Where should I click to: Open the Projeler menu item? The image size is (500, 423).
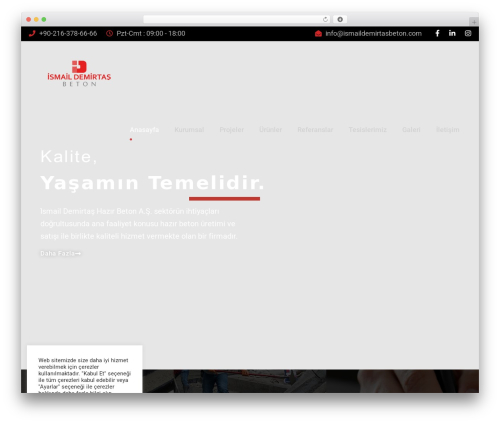coord(232,130)
